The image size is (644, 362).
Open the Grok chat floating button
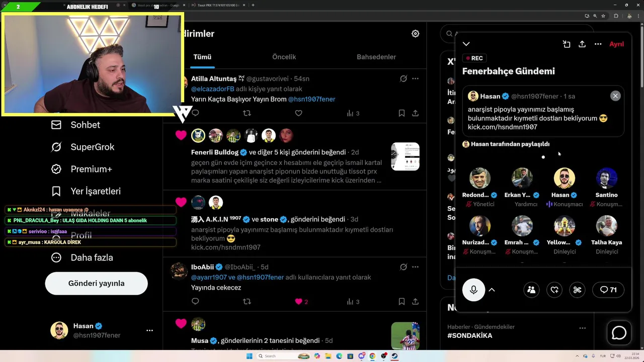619,333
